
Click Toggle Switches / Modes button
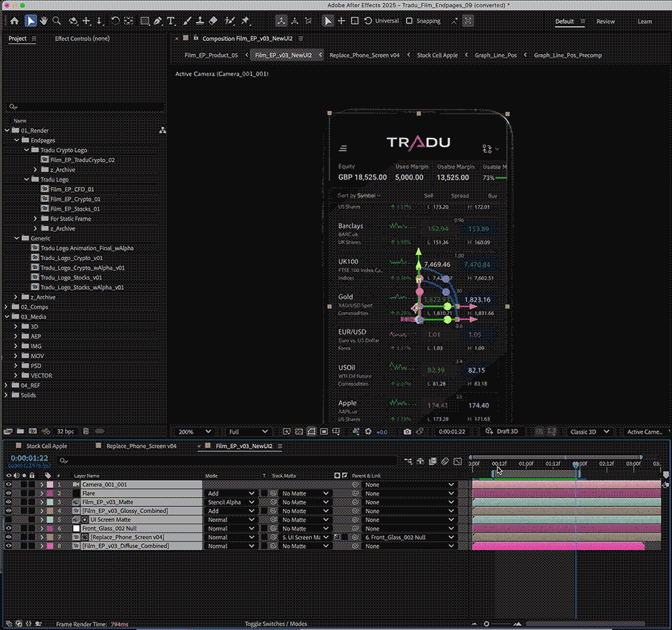click(276, 624)
